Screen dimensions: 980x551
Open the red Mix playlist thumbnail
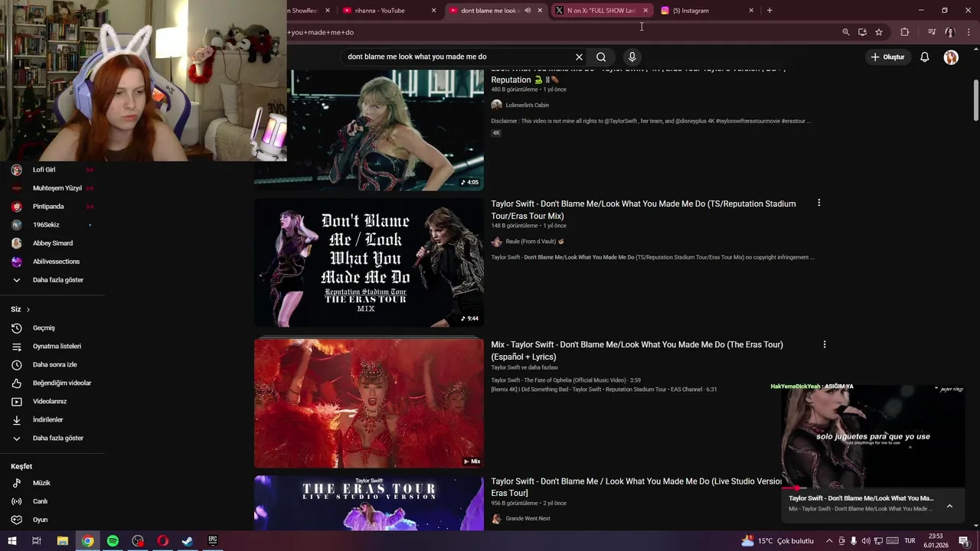[369, 403]
